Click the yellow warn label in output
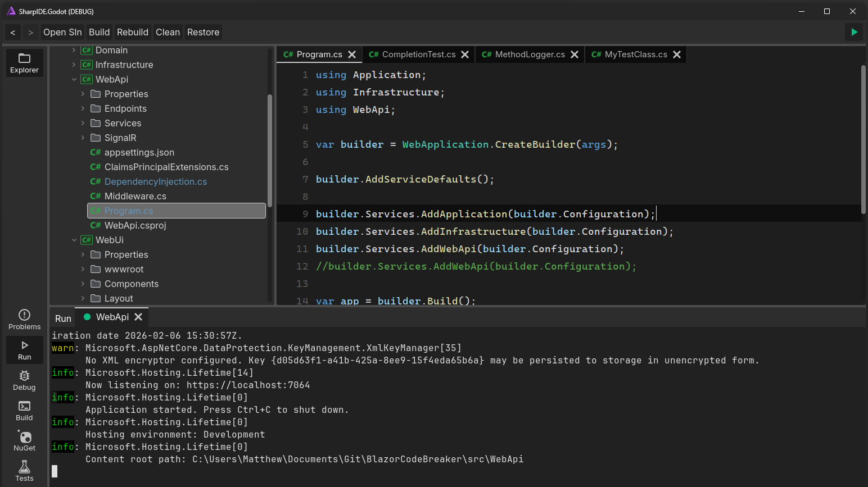The image size is (868, 487). tap(62, 348)
